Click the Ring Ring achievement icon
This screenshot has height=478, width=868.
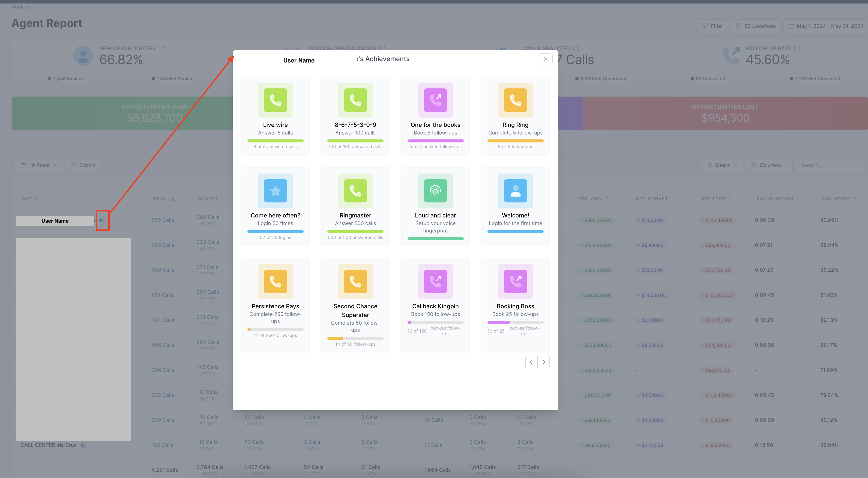tap(515, 100)
